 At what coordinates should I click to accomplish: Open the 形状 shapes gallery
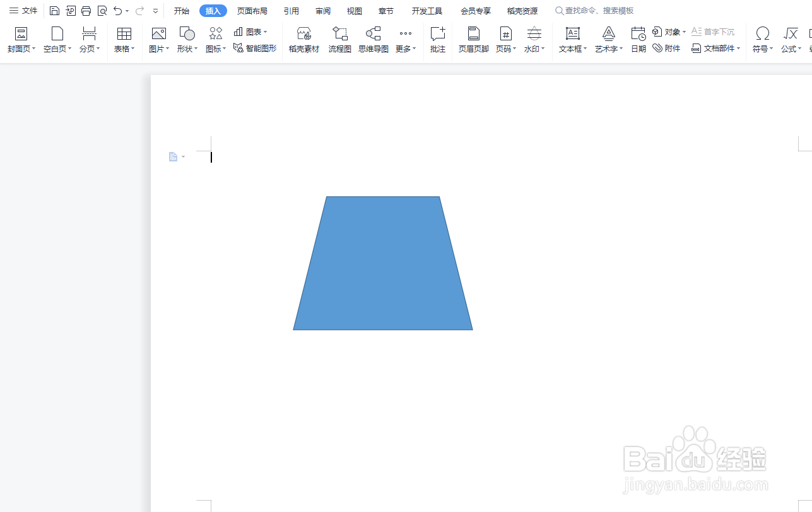[x=187, y=40]
